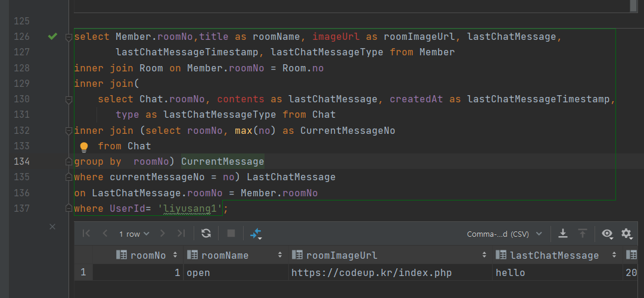Sort by lastChatMessage using its sort arrows
Screen dimensions: 644x298
pyautogui.click(x=614, y=255)
